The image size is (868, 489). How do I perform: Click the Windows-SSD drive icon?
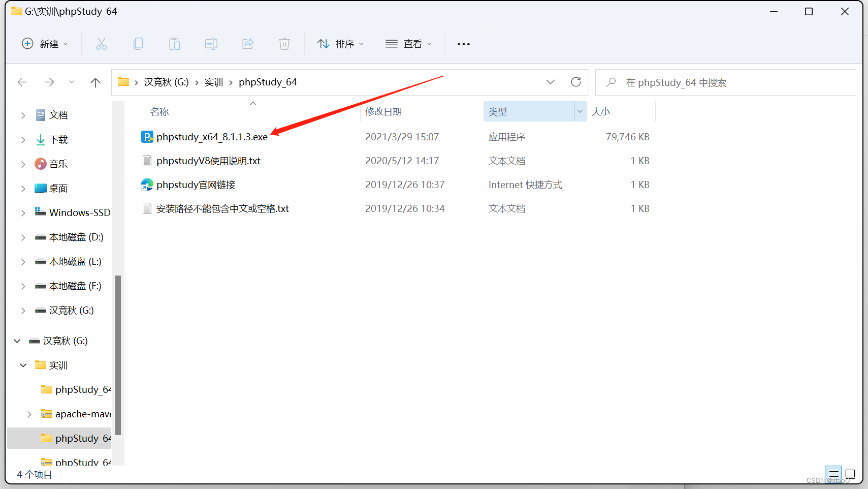click(41, 212)
